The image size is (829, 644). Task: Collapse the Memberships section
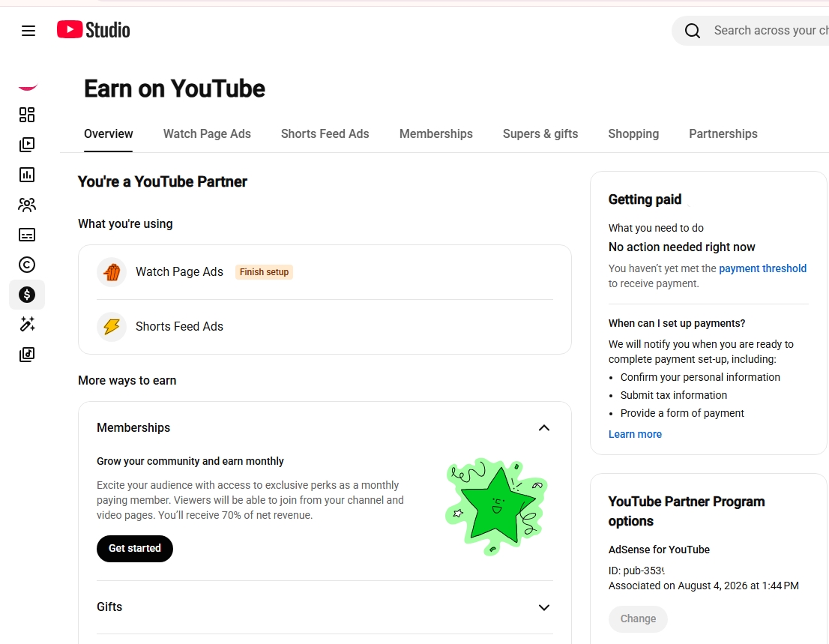(544, 428)
